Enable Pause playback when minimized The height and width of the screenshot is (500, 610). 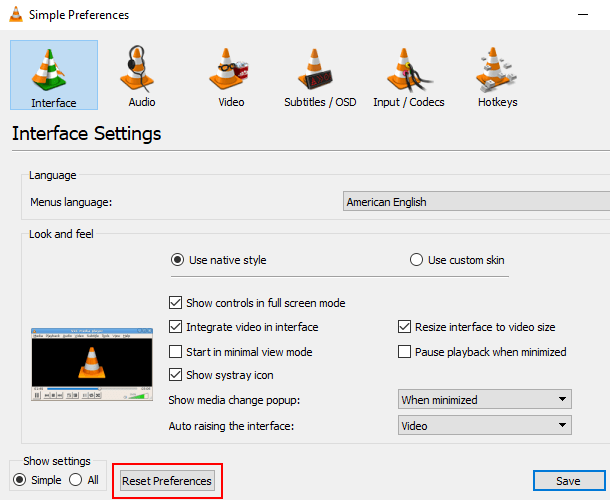405,352
